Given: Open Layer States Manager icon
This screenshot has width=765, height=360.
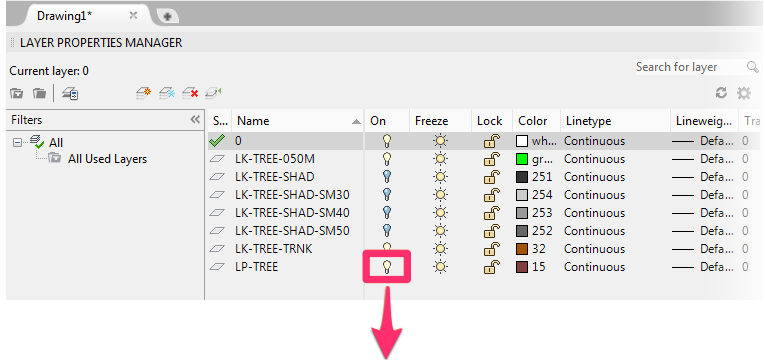Looking at the screenshot, I should pyautogui.click(x=70, y=93).
